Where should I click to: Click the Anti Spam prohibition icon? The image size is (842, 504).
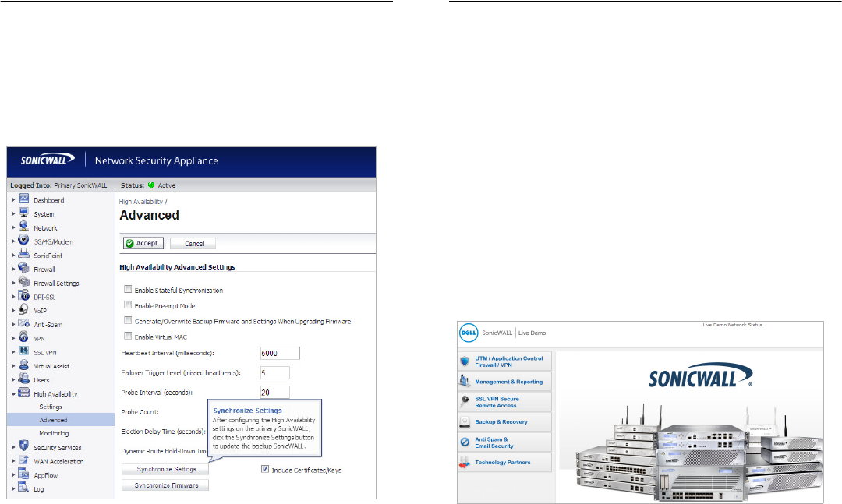(x=465, y=442)
